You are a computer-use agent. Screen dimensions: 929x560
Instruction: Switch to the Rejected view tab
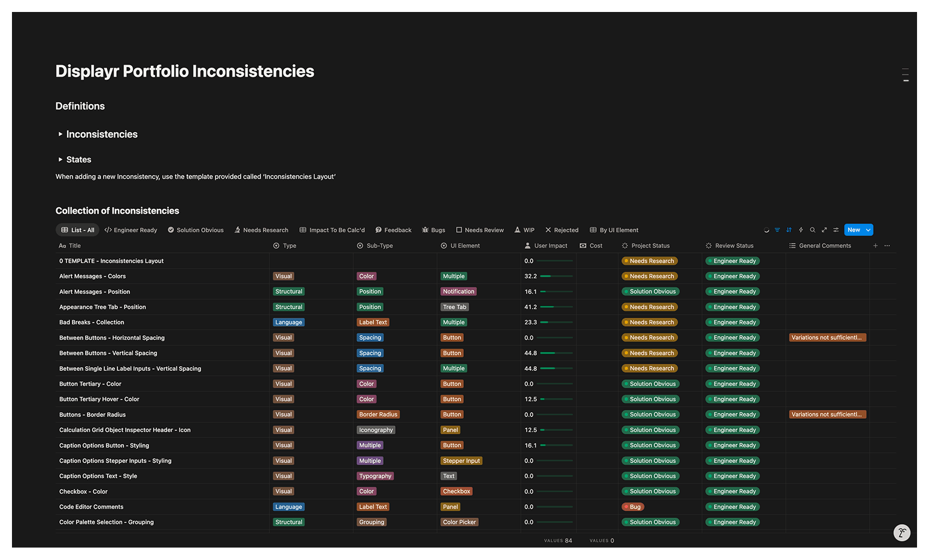[561, 230]
